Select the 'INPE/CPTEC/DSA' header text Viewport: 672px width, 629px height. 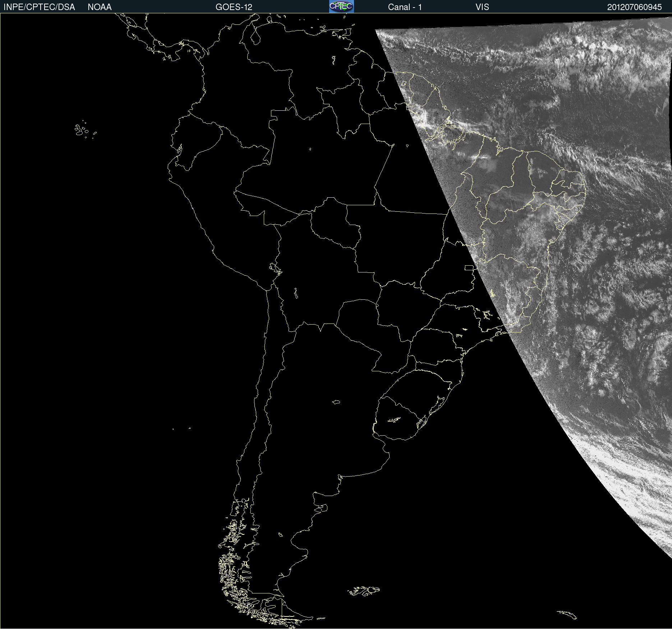pyautogui.click(x=39, y=7)
